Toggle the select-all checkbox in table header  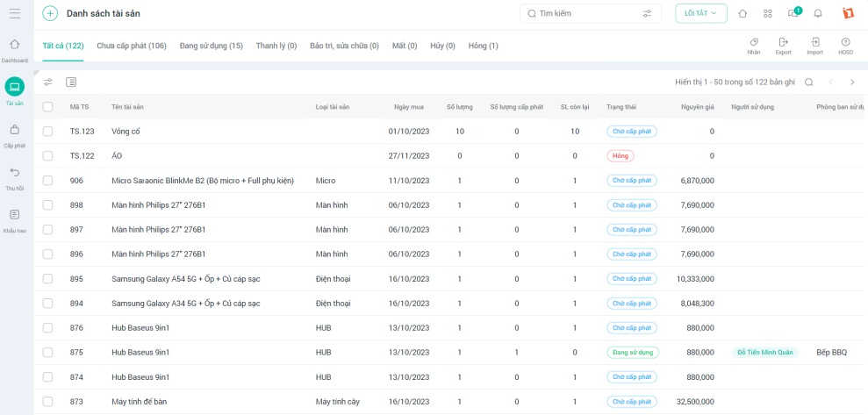[48, 107]
